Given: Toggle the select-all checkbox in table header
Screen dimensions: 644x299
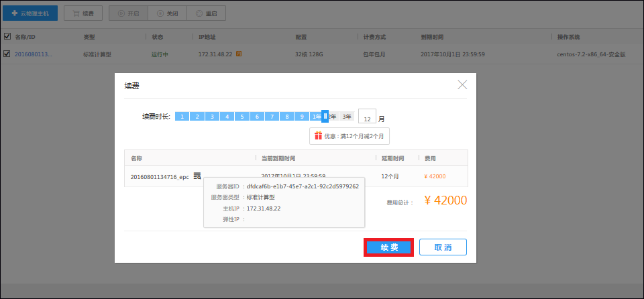Looking at the screenshot, I should pos(7,37).
